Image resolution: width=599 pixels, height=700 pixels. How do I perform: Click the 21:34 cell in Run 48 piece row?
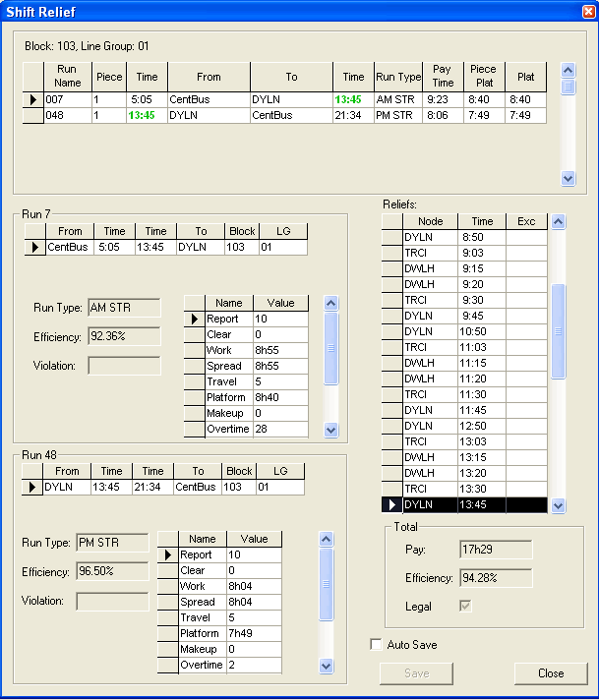[x=152, y=487]
